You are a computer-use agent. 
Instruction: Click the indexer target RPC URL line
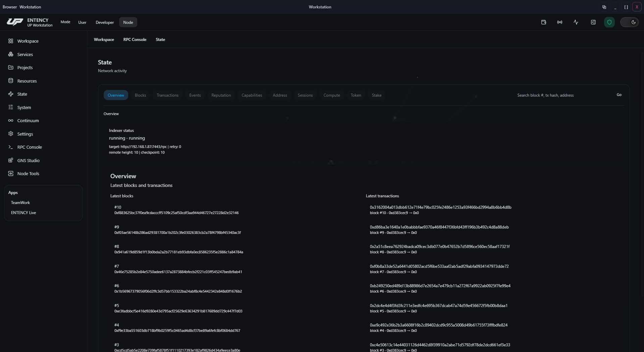point(145,147)
